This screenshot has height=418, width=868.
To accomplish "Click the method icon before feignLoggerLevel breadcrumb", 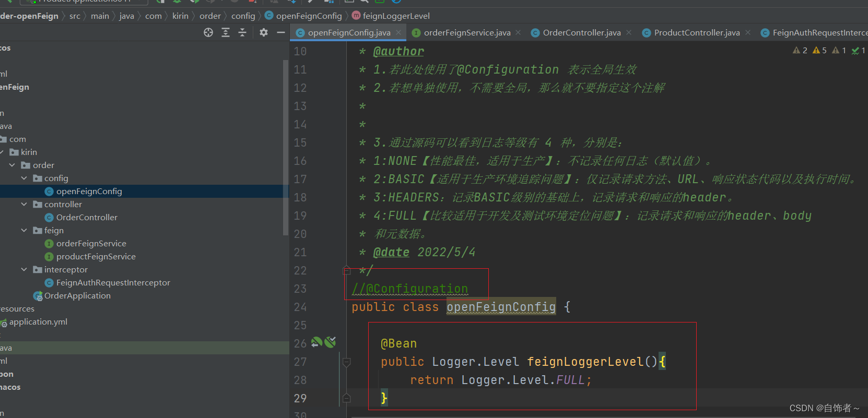I will point(356,16).
